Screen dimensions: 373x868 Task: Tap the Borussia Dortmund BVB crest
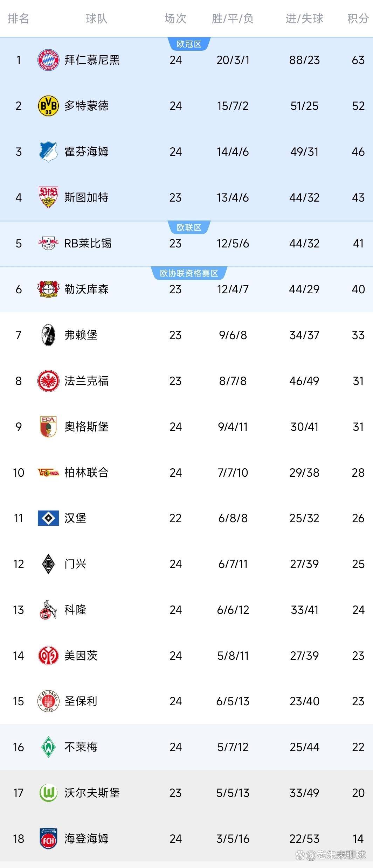[x=48, y=106]
